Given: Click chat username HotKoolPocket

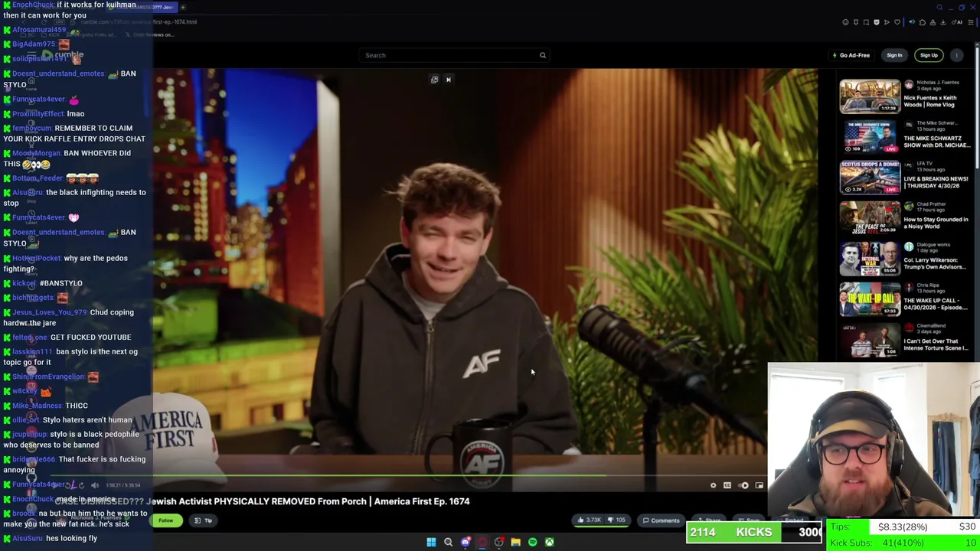Looking at the screenshot, I should [37, 258].
